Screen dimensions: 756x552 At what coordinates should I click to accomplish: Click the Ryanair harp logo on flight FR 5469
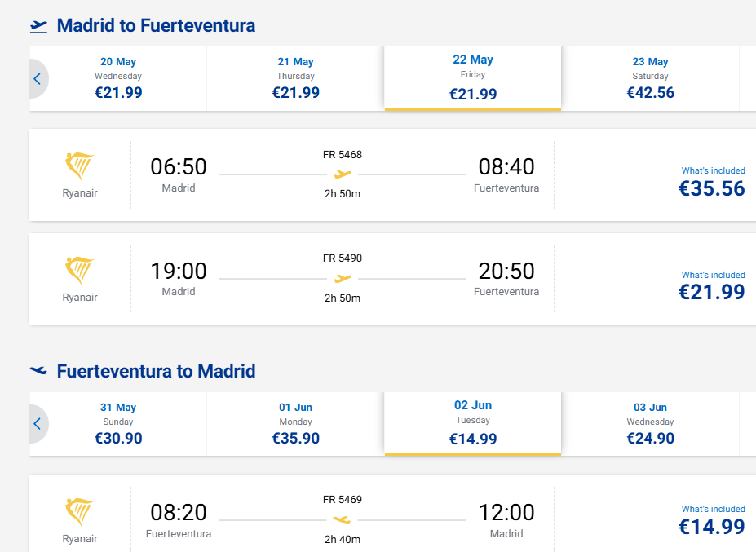pos(79,512)
